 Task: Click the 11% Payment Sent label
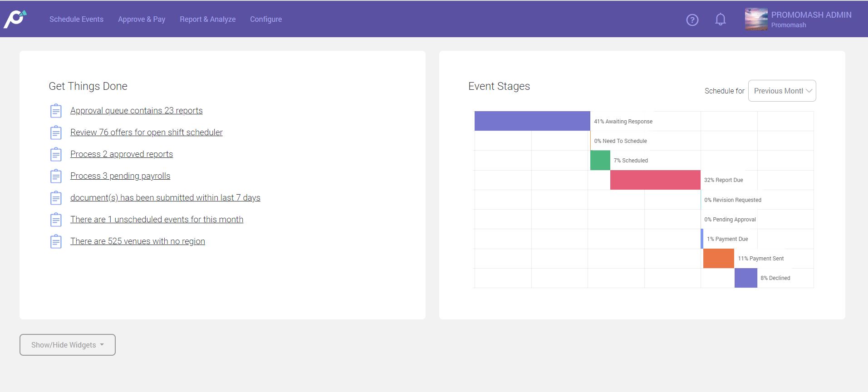[x=760, y=259]
